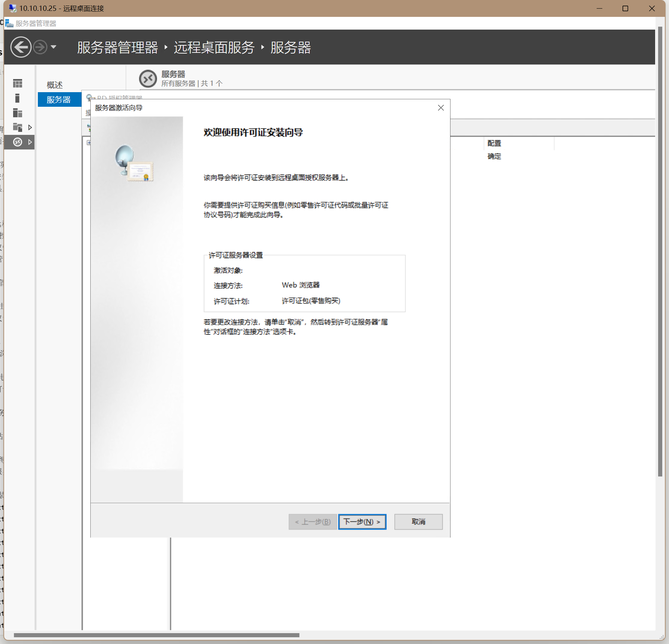Viewport: 669px width, 644px height.
Task: Click the Web 浏览器 connection method value
Action: tap(301, 285)
